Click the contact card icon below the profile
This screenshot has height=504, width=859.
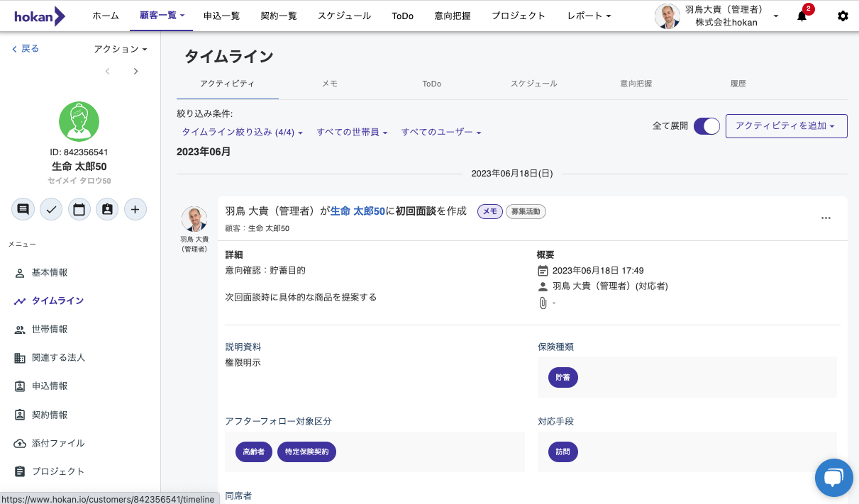tap(106, 208)
